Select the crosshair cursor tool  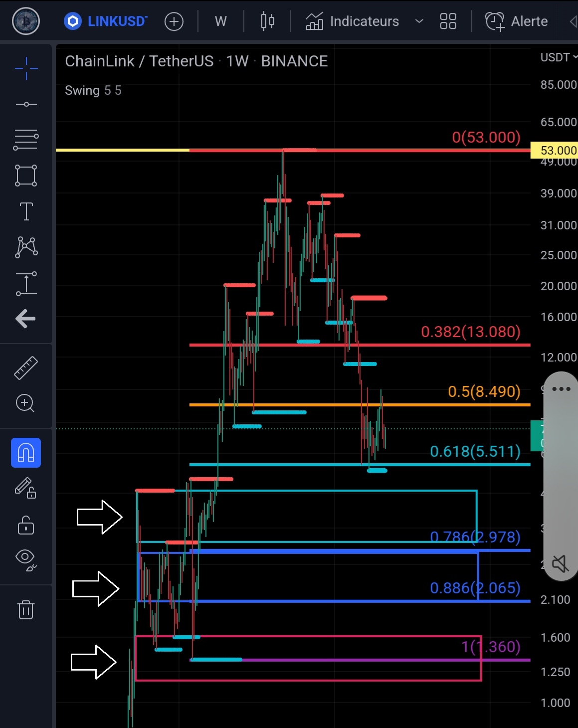tap(26, 68)
